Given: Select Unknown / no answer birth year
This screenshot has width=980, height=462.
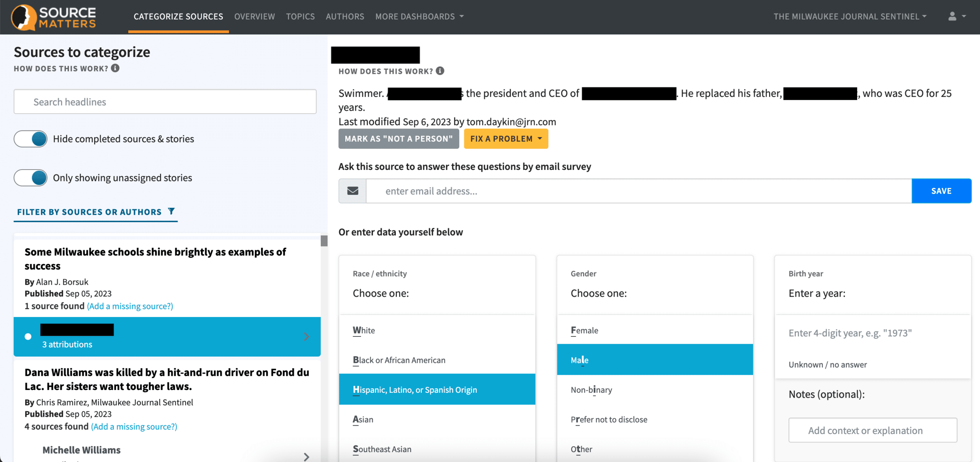Looking at the screenshot, I should point(828,364).
